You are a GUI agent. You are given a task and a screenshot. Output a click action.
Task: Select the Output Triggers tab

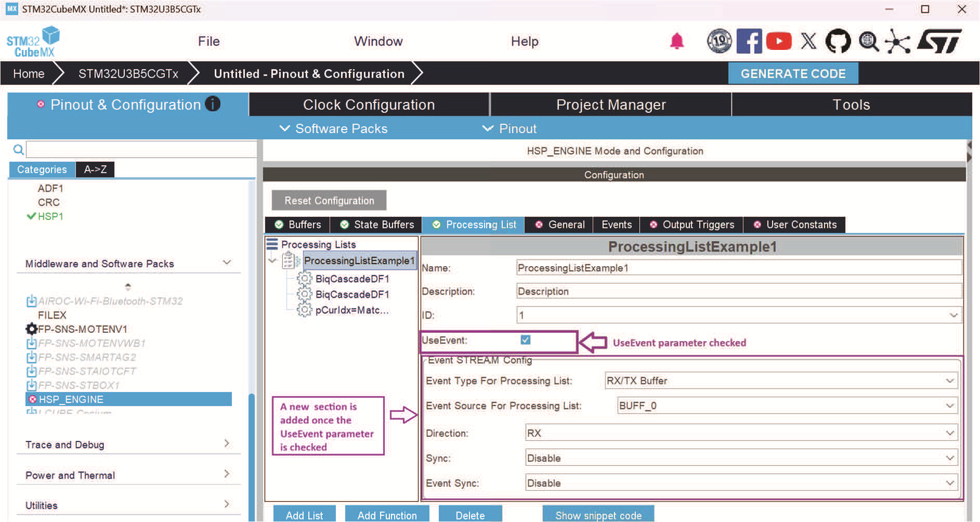[x=692, y=225]
